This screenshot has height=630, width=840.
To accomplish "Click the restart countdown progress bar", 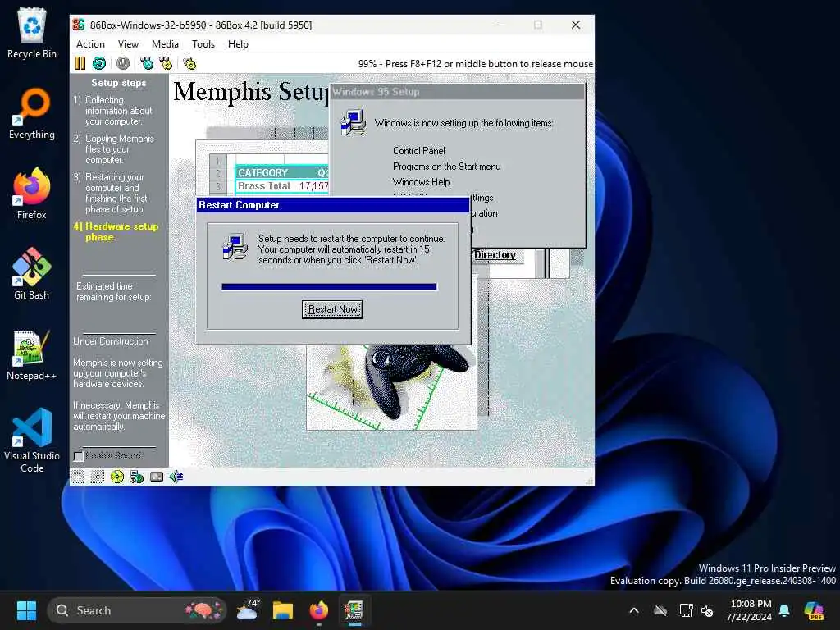I will (x=329, y=286).
